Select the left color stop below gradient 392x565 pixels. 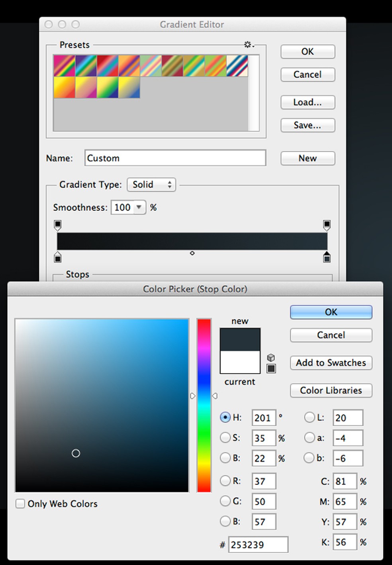point(58,257)
